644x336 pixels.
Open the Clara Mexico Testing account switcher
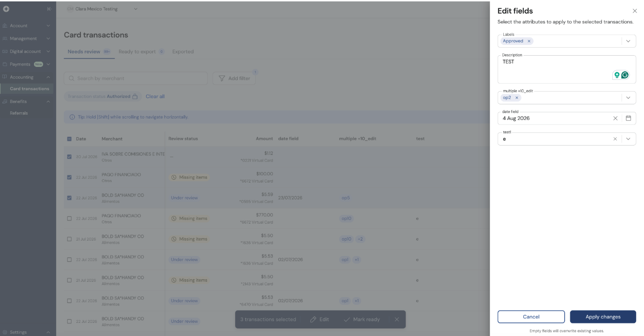point(102,9)
